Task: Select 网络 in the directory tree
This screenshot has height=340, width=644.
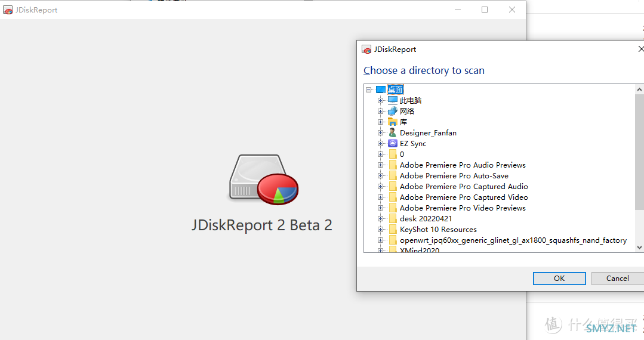Action: [407, 111]
